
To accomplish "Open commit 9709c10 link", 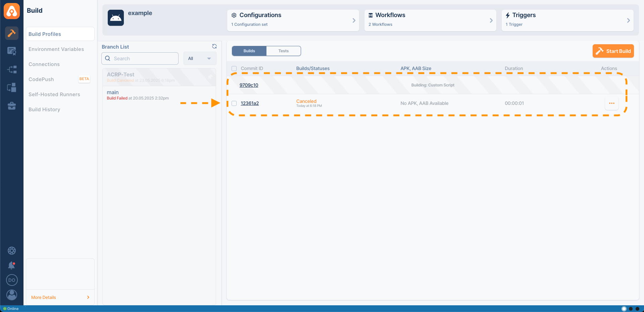I will coord(249,85).
